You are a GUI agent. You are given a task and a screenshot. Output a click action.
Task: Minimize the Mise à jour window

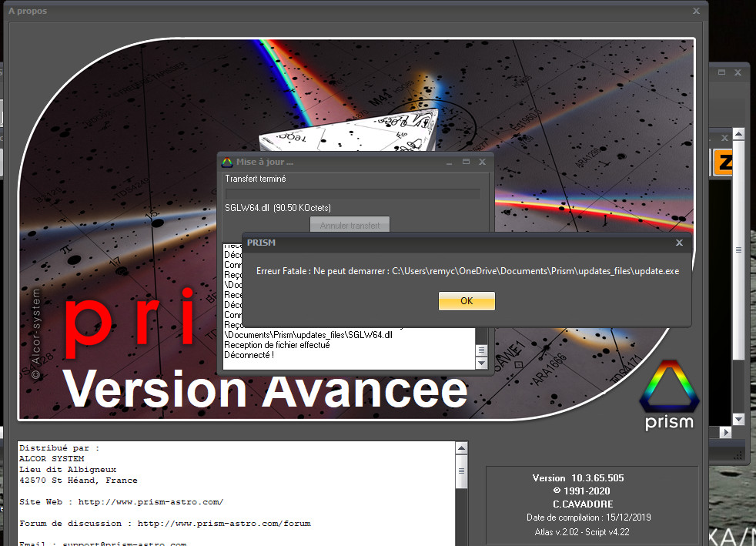(450, 162)
